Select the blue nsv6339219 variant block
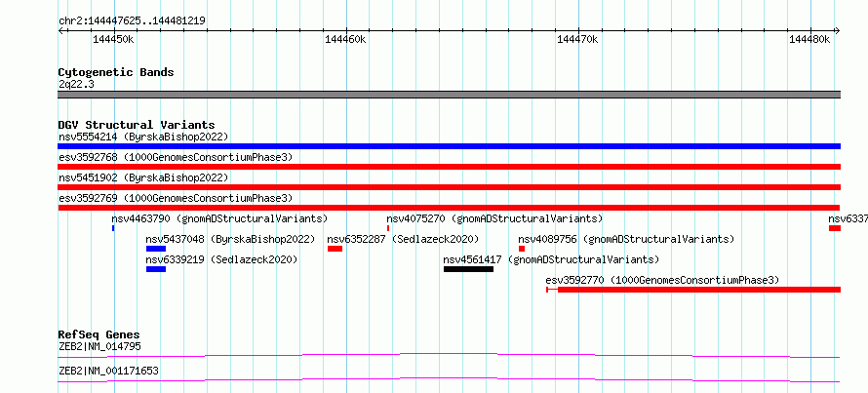 pos(156,269)
